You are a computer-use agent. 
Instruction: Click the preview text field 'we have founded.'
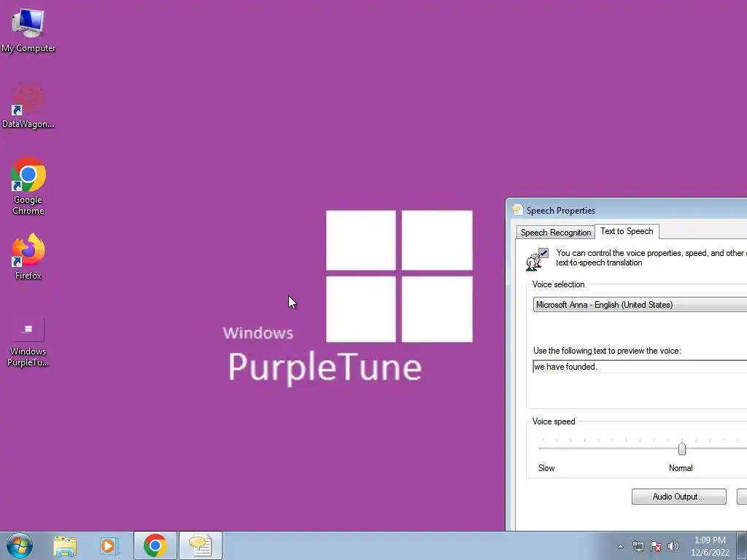click(640, 367)
